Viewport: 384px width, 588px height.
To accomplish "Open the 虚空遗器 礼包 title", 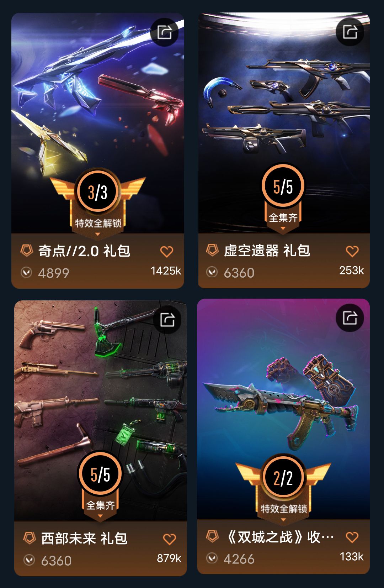I will (x=267, y=251).
